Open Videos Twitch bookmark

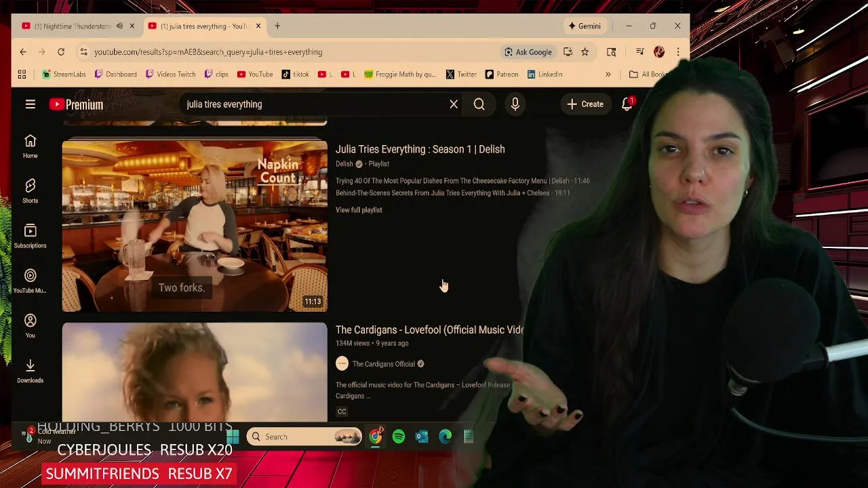[x=170, y=75]
